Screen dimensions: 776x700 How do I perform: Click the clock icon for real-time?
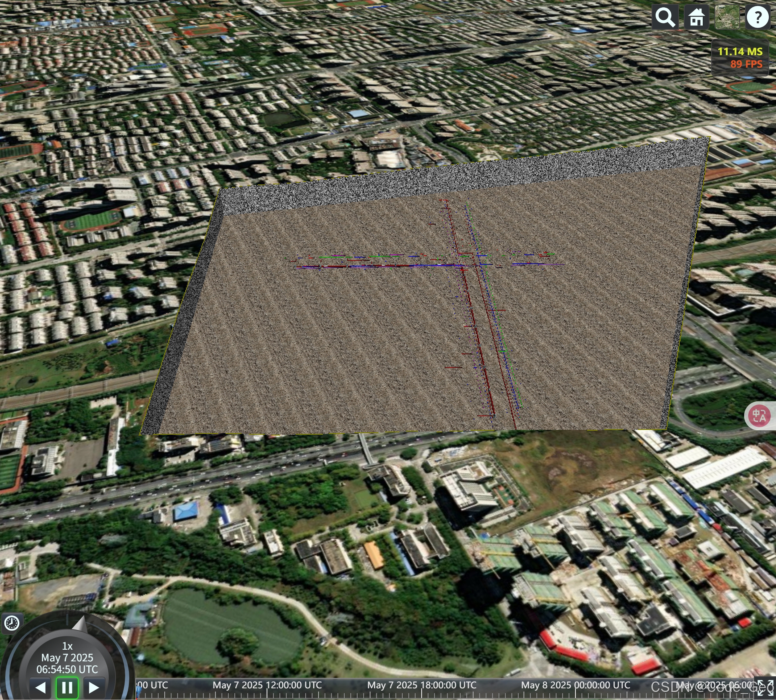12,623
